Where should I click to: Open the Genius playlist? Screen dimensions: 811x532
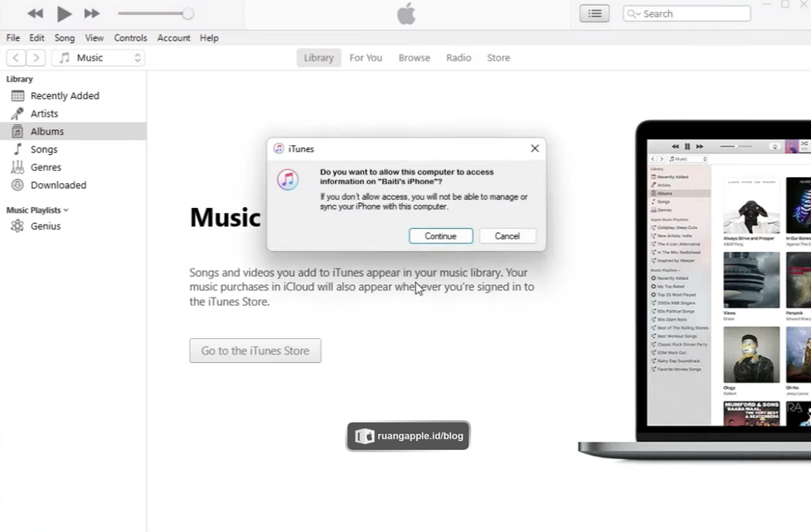coord(46,226)
